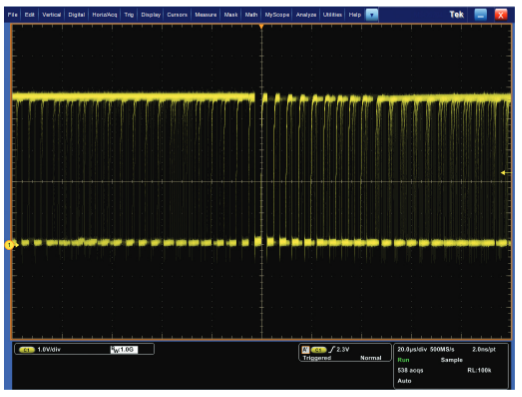This screenshot has height=397, width=522.
Task: Click the rising edge slope icon
Action: (x=332, y=350)
